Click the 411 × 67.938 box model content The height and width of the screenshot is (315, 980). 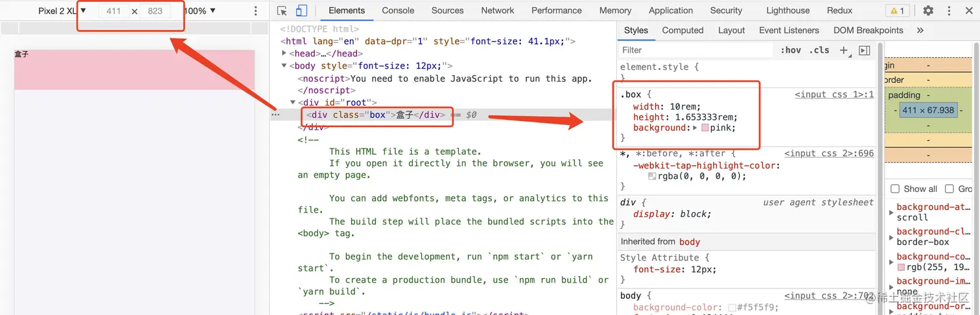pyautogui.click(x=928, y=110)
